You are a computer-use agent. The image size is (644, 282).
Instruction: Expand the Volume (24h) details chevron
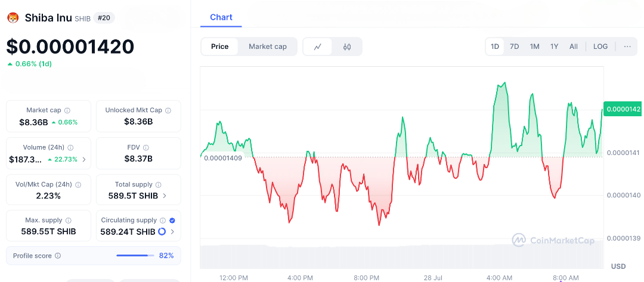[x=84, y=159]
